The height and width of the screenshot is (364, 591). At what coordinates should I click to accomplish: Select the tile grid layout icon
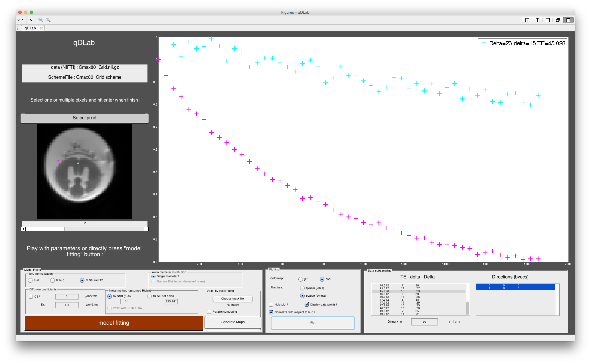[527, 20]
